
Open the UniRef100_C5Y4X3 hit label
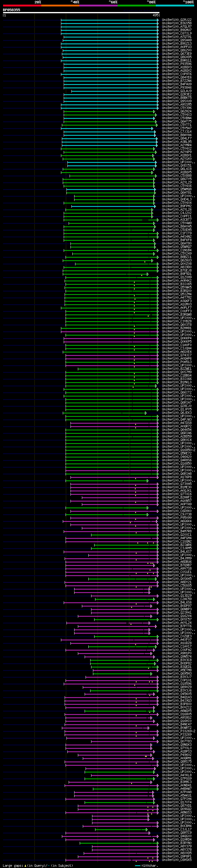pyautogui.click(x=177, y=115)
